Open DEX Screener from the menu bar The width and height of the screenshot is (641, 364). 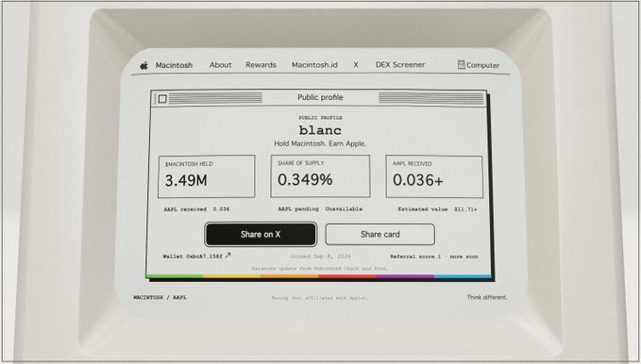coord(400,64)
